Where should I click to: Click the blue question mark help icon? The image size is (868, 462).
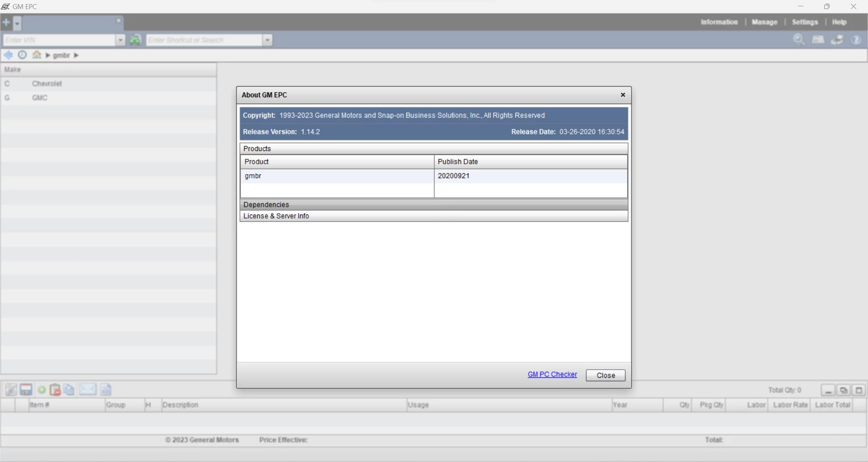click(856, 40)
